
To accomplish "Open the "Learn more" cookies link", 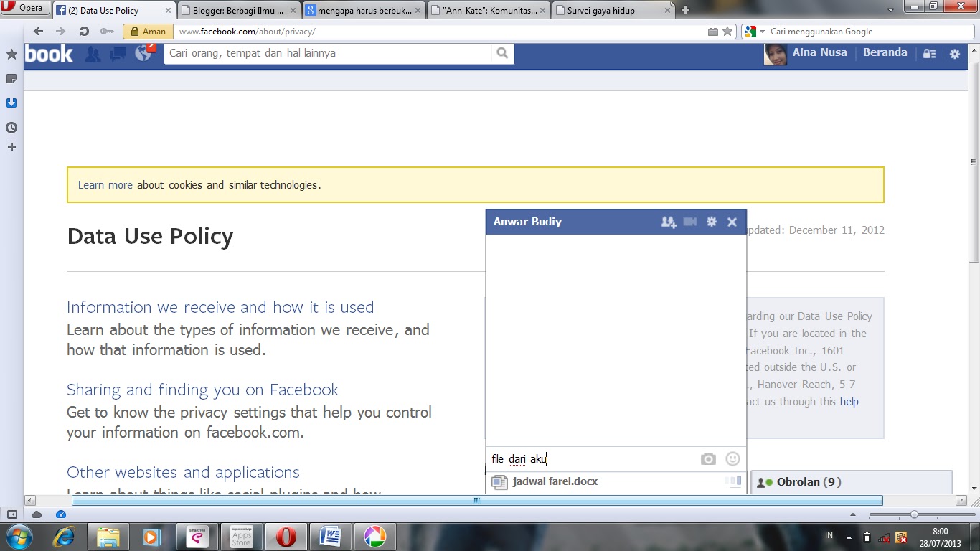I will coord(105,184).
